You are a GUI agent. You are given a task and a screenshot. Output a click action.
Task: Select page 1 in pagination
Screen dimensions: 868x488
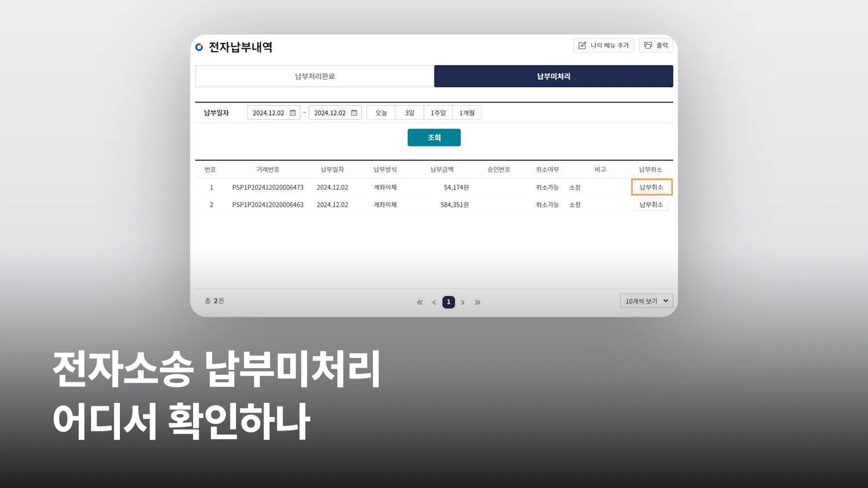pos(449,302)
